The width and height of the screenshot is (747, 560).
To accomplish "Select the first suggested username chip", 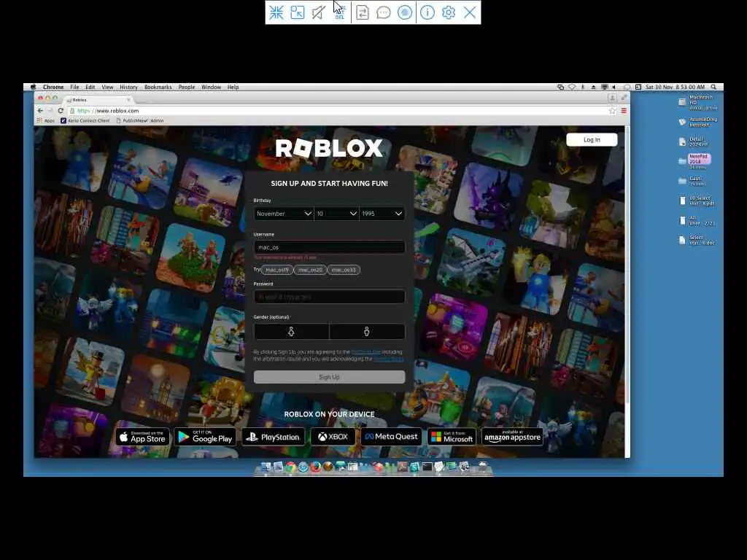I will tap(277, 270).
